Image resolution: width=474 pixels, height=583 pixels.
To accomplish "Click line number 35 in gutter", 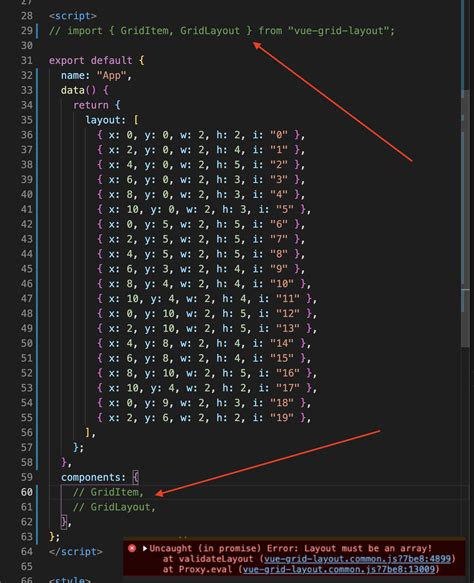I will [26, 120].
